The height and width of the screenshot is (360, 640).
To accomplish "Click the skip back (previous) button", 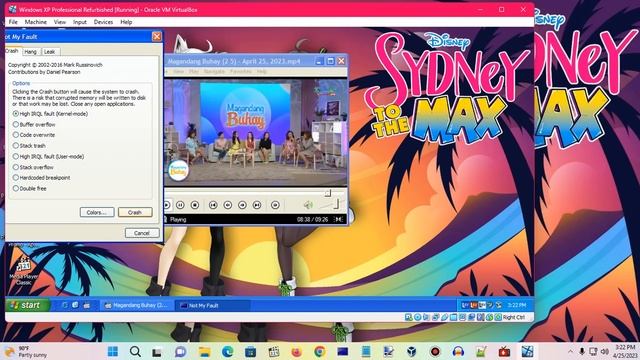I will (x=213, y=205).
